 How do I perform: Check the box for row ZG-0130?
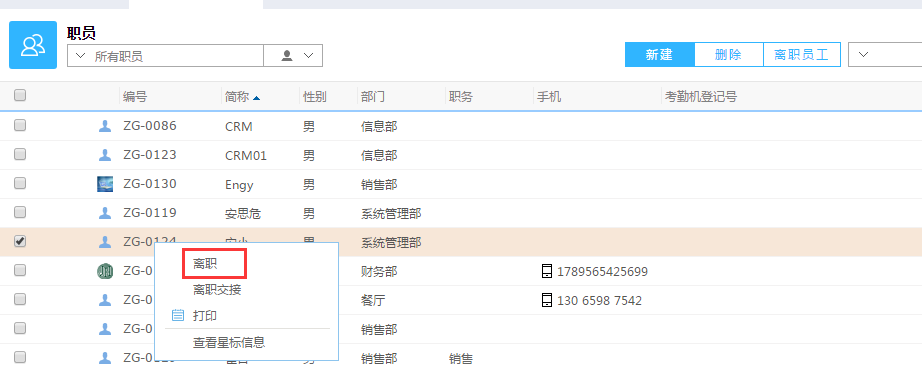20,183
